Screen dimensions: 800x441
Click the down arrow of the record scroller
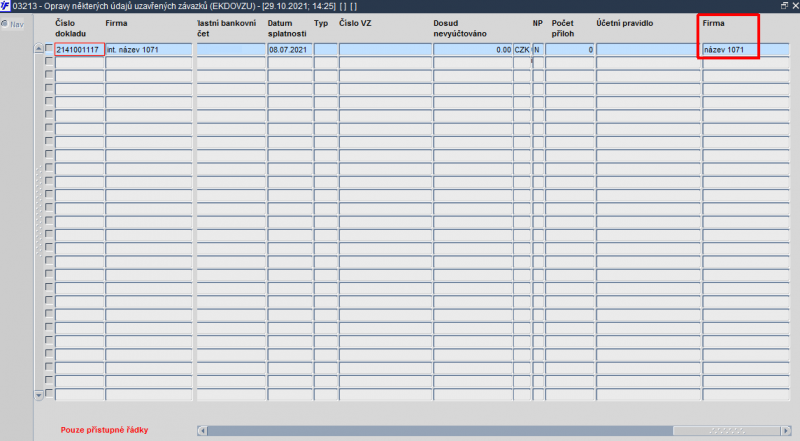(x=39, y=395)
